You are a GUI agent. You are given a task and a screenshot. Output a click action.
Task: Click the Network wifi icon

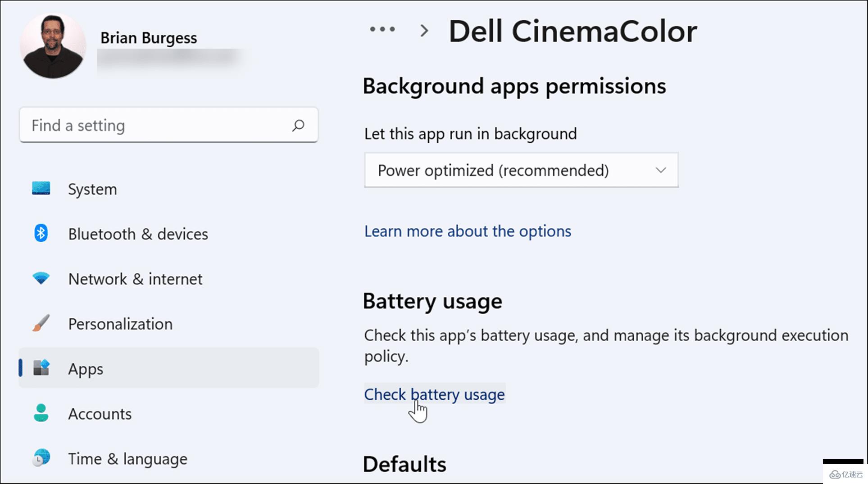[x=41, y=278]
